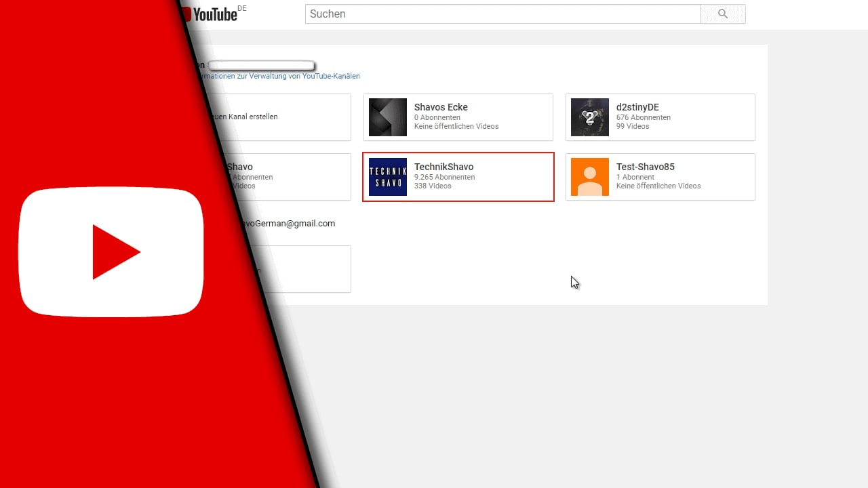This screenshot has height=488, width=868.
Task: Focus the Suchen search field
Action: pyautogui.click(x=502, y=14)
